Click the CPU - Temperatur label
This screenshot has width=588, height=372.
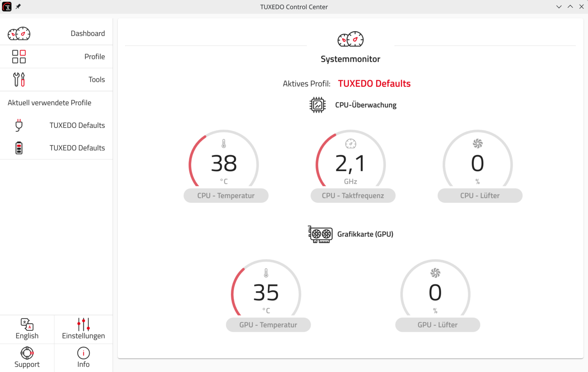[x=226, y=195]
